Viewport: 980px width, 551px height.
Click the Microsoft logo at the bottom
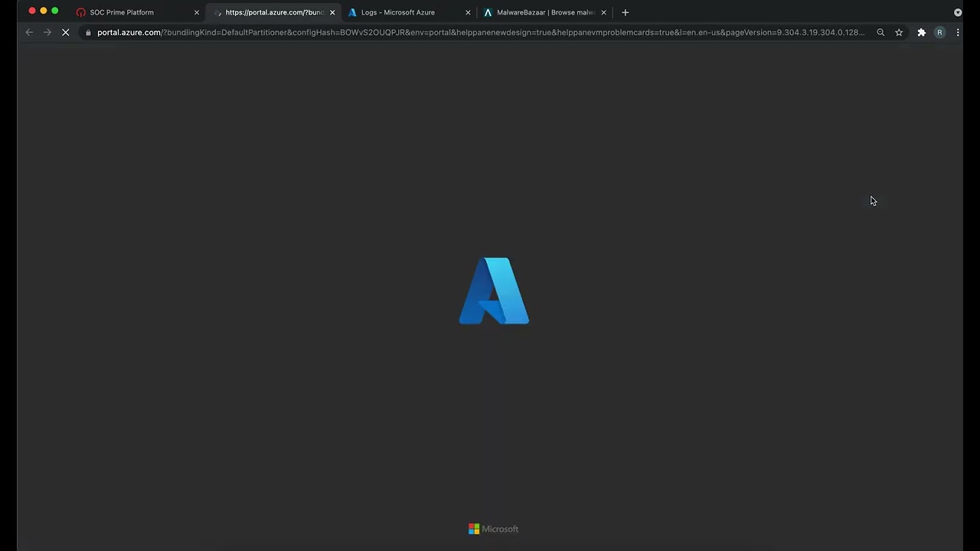[x=493, y=529]
